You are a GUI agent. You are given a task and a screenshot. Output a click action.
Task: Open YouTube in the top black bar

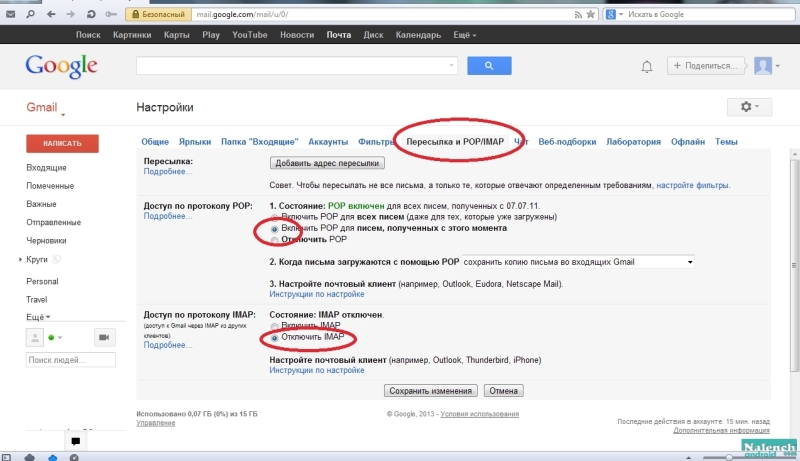pyautogui.click(x=249, y=35)
